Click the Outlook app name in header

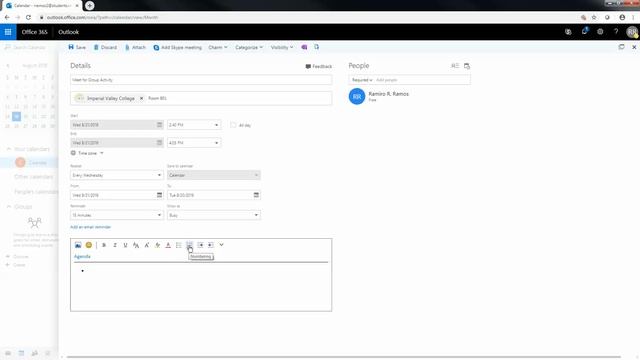pyautogui.click(x=69, y=32)
